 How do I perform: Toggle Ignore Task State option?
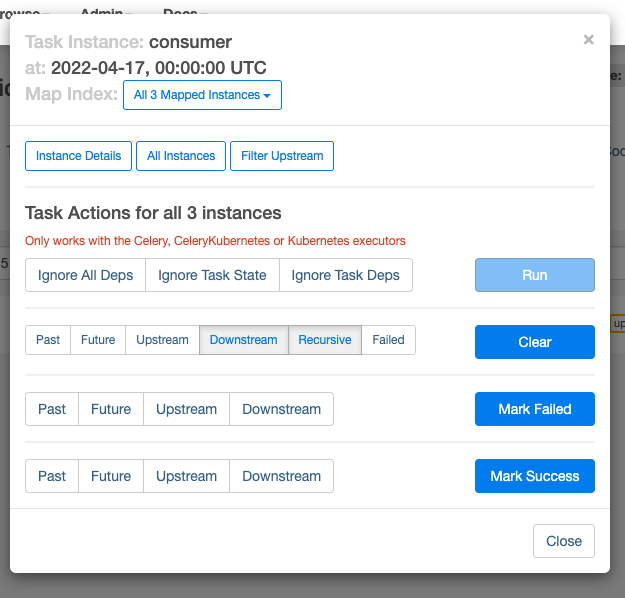point(212,275)
